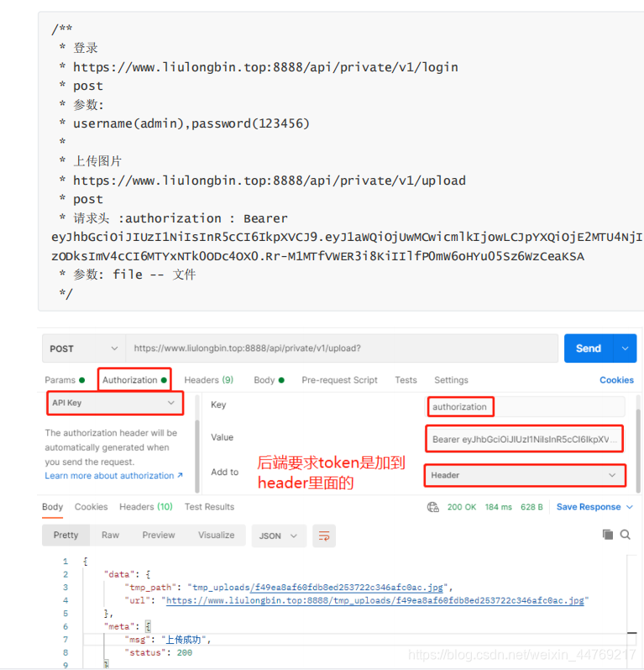
Task: Select the Raw view mode
Action: [110, 535]
